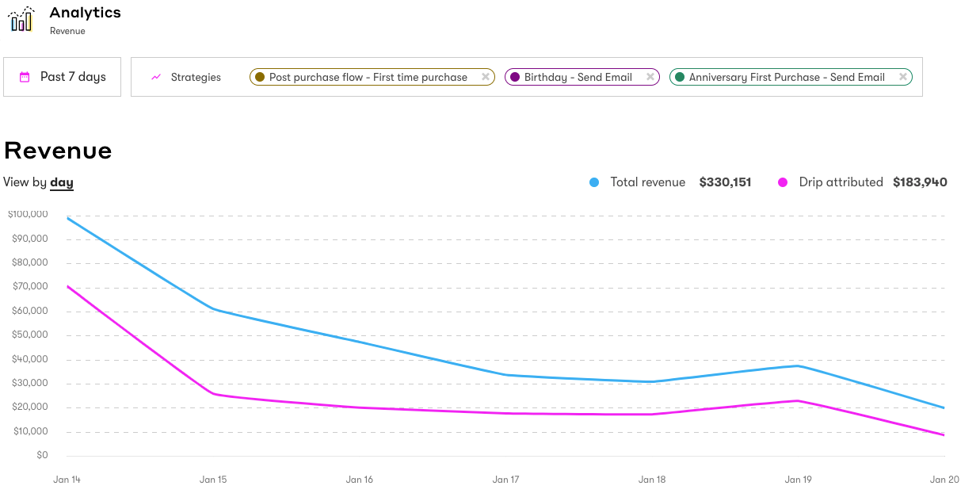Select the pink Strategies trend-line icon
The image size is (980, 501).
[x=155, y=77]
